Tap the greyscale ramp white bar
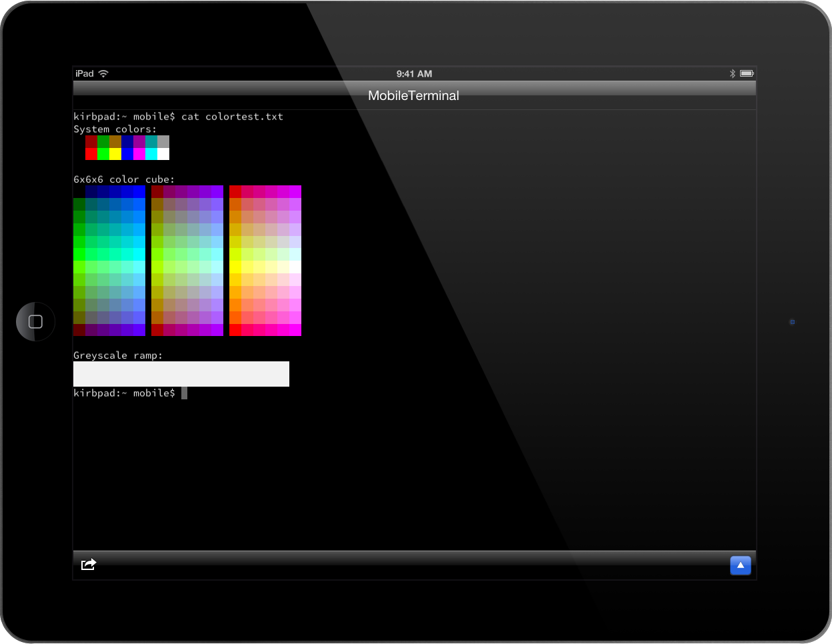 [181, 374]
